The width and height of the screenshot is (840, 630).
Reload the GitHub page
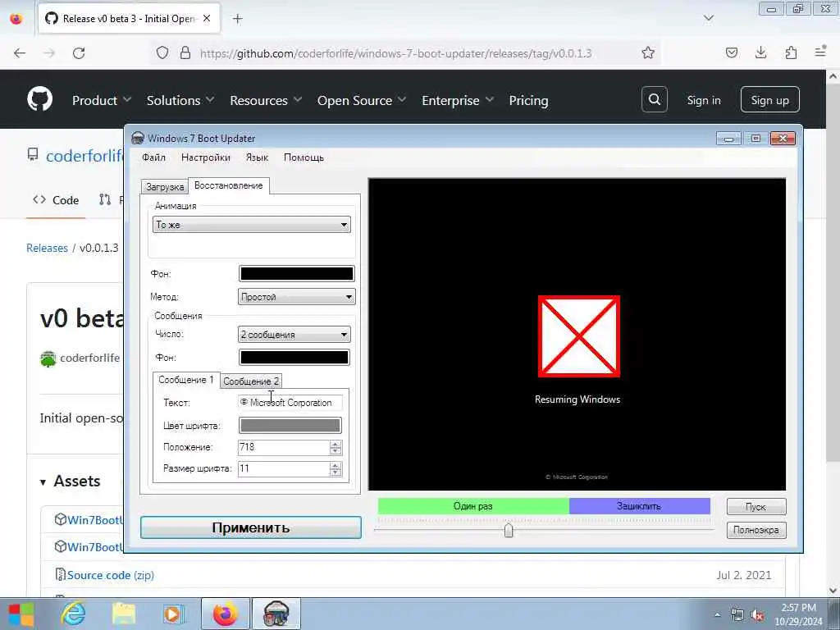[79, 53]
